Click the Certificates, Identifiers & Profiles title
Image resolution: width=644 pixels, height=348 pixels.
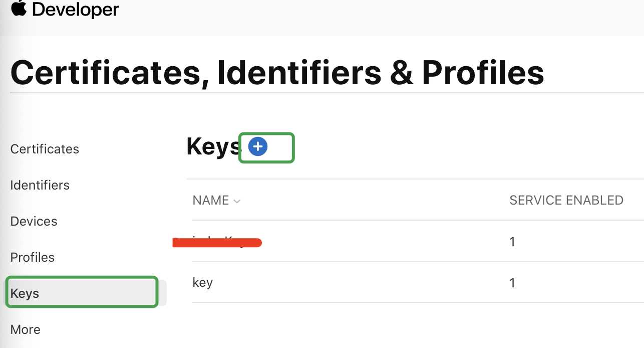click(x=277, y=72)
